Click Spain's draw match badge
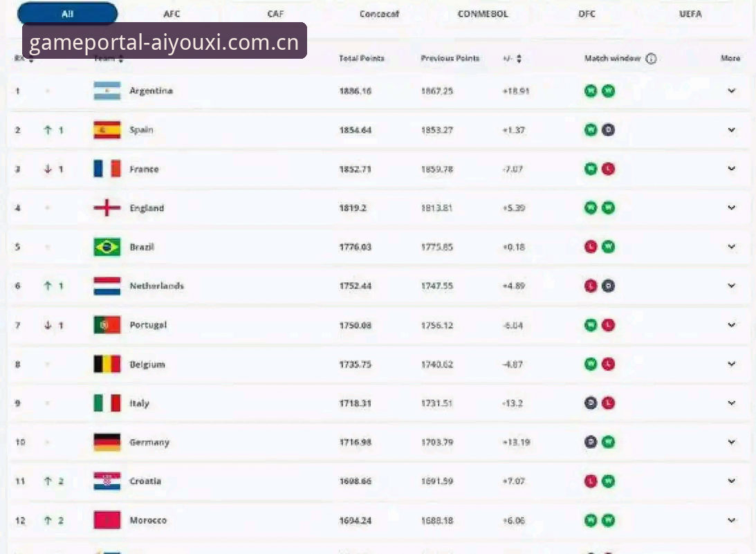This screenshot has width=756, height=554. tap(608, 130)
